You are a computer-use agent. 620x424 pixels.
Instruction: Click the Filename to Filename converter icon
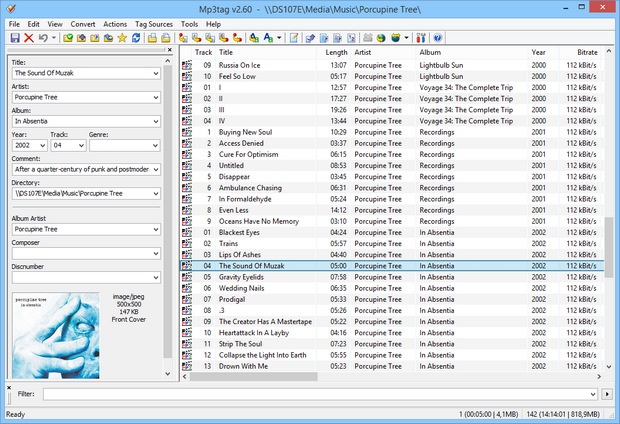coord(210,38)
